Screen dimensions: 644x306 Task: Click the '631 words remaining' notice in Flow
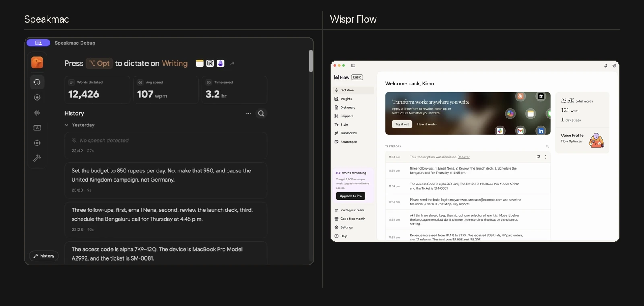tap(351, 173)
